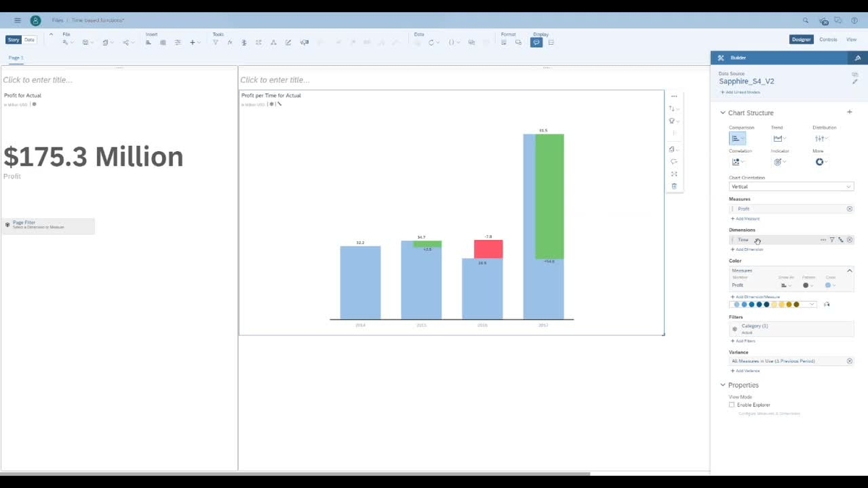Click Add Variance link
The width and height of the screenshot is (868, 488).
click(x=746, y=371)
